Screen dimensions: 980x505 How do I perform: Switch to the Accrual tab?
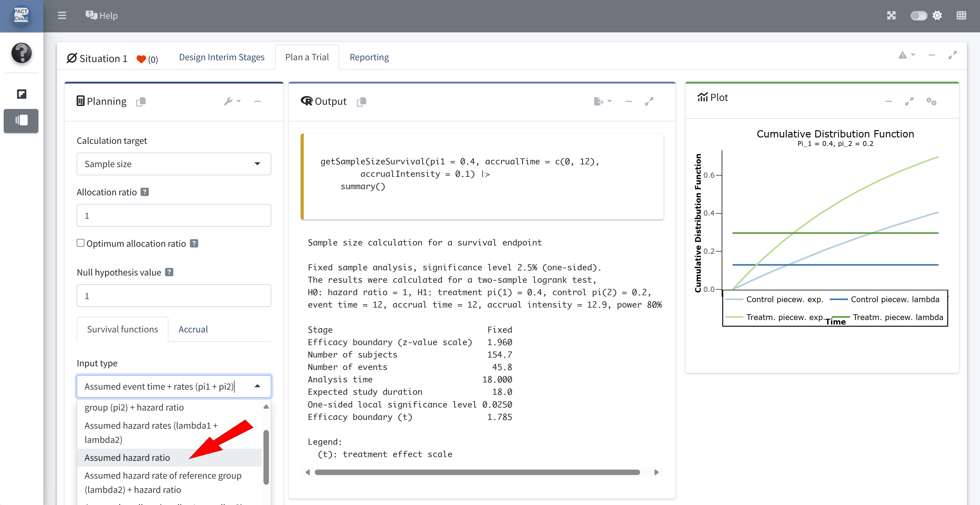point(193,329)
